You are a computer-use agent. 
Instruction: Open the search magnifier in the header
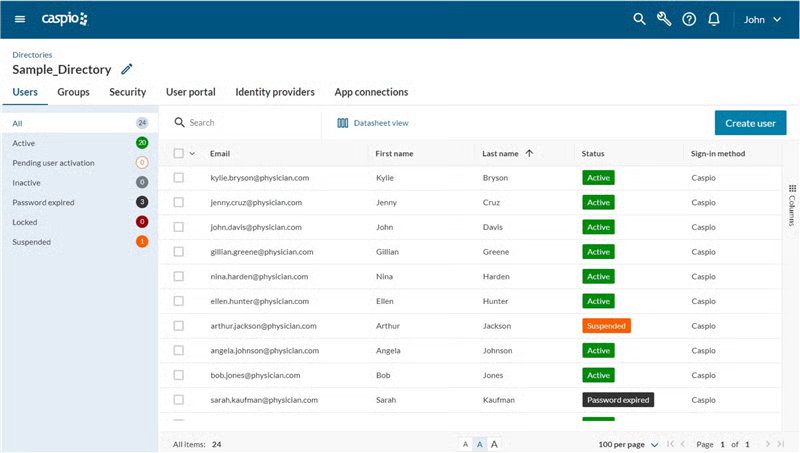639,19
